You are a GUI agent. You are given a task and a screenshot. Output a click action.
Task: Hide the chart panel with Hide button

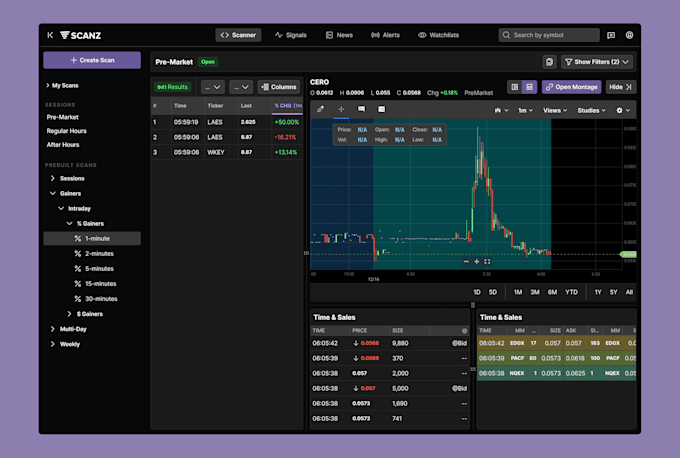620,87
